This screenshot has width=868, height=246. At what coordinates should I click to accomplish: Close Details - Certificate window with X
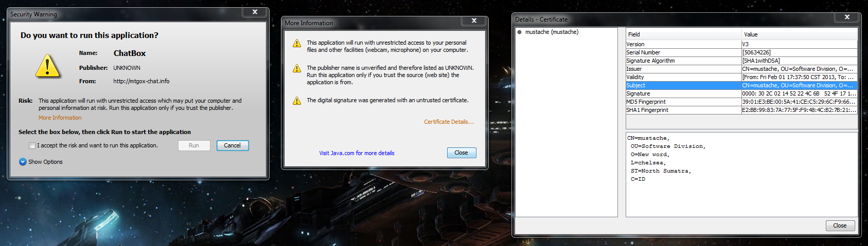847,17
